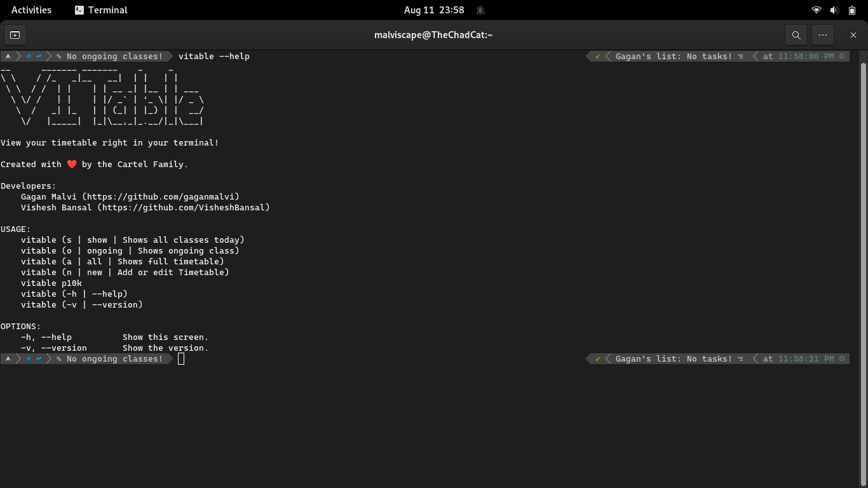Click the pencil icon before the vitable --help command
Screen dimensions: 868x488
(59, 57)
